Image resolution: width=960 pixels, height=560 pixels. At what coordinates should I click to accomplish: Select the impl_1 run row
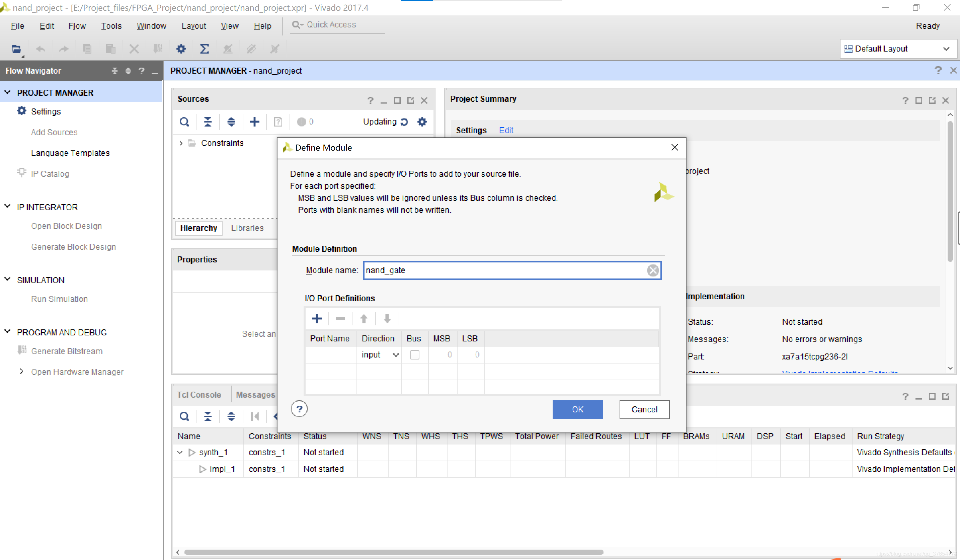(x=564, y=469)
